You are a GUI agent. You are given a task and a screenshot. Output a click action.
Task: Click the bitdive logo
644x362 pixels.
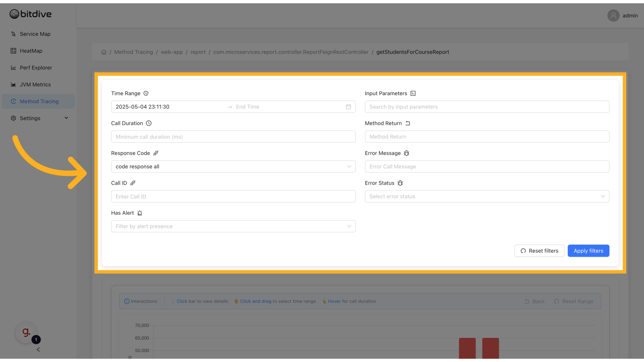click(31, 14)
